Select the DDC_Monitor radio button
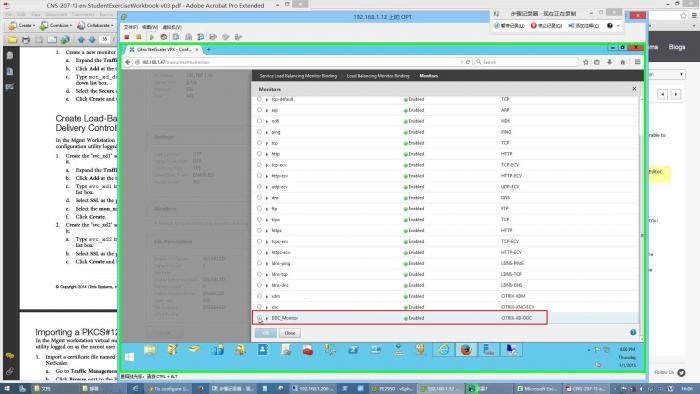700x394 pixels. (259, 318)
